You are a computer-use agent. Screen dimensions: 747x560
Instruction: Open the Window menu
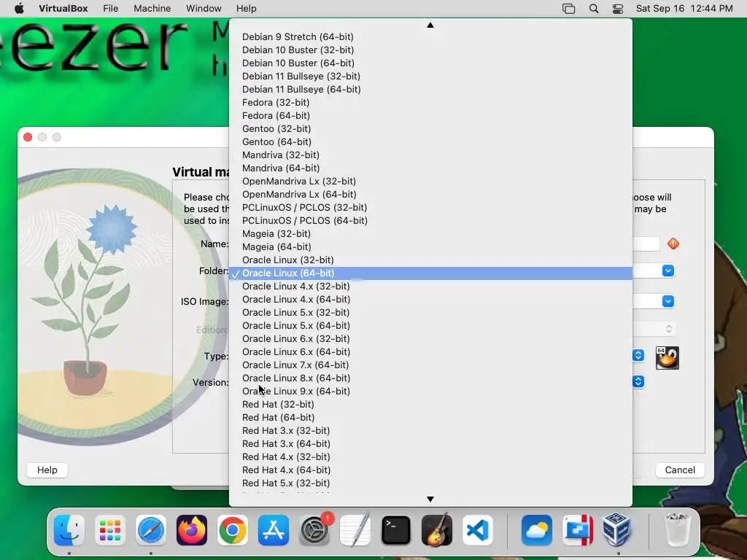point(204,9)
